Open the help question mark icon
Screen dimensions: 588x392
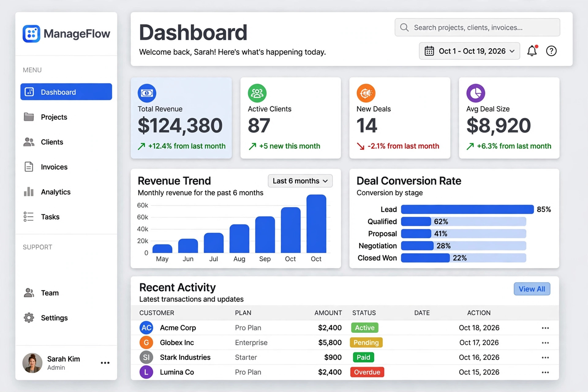551,51
